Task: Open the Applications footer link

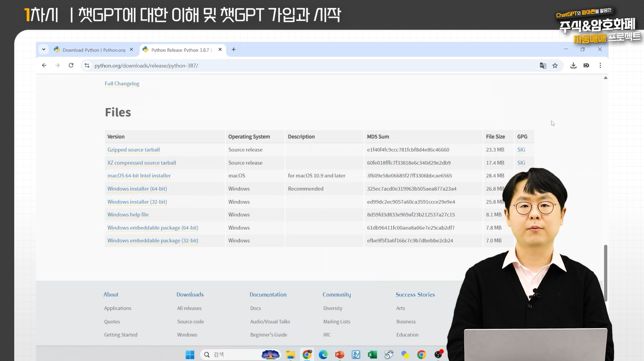Action: click(117, 308)
